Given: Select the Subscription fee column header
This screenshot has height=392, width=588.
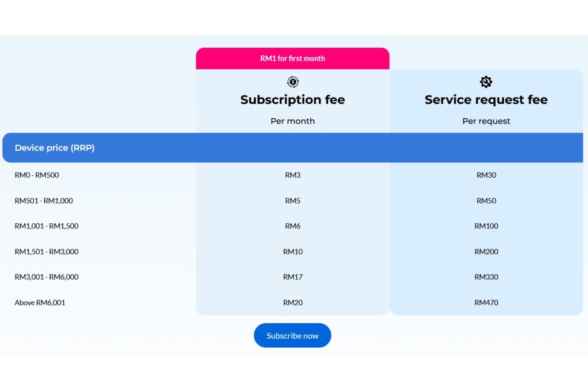Looking at the screenshot, I should pos(292,99).
